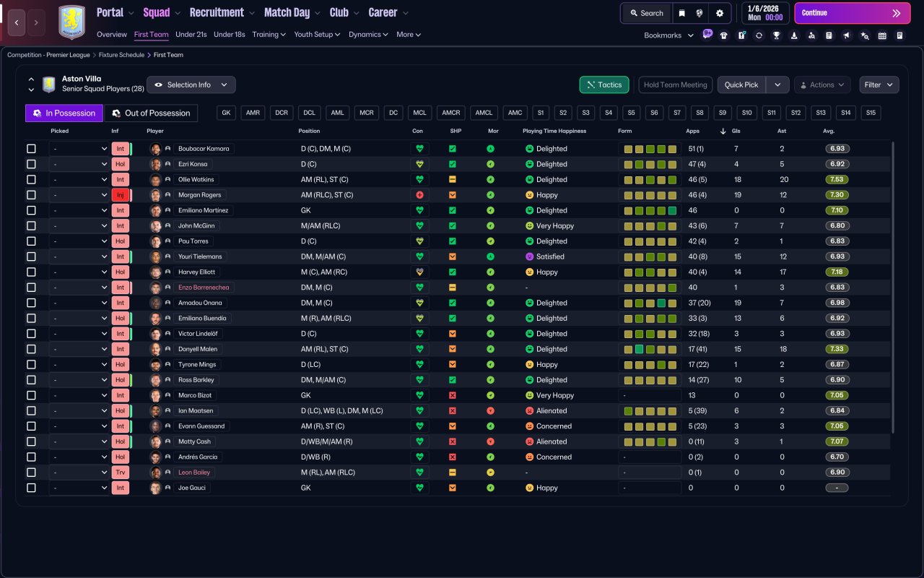Viewport: 924px width, 578px height.
Task: Click the shirt icon in bookmarks bar
Action: [x=724, y=35]
